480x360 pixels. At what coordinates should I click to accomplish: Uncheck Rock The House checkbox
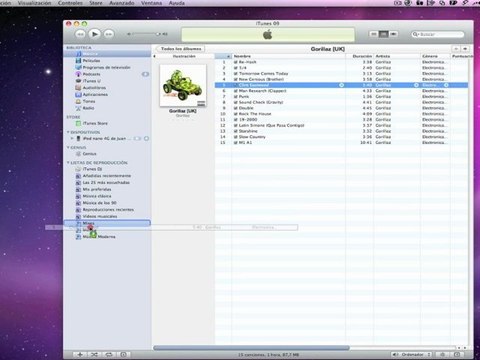pos(236,114)
